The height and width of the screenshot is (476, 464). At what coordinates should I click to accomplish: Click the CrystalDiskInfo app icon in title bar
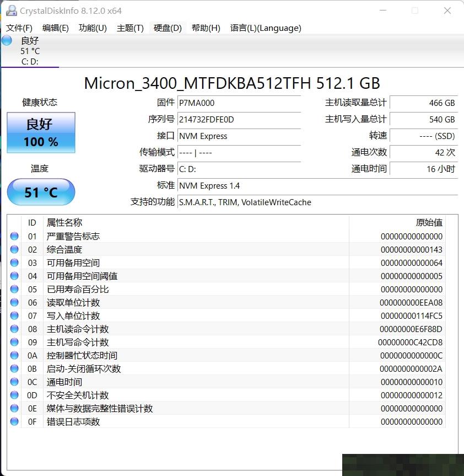point(12,10)
